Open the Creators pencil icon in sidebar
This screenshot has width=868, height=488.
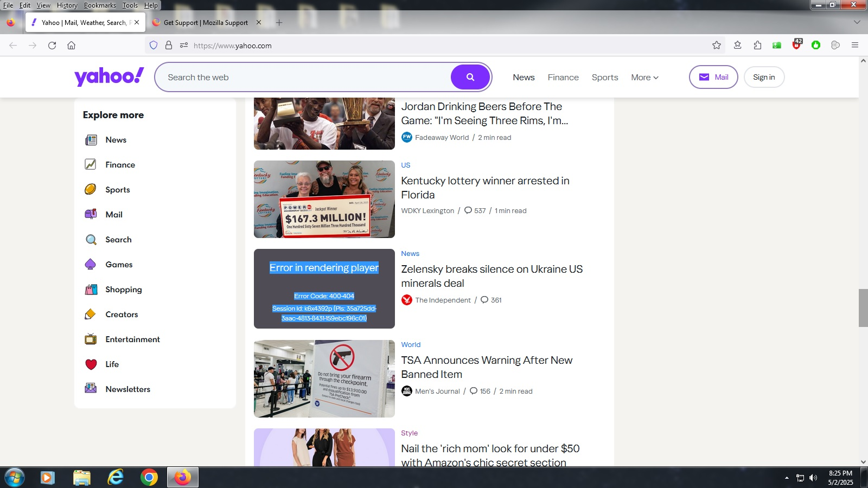(91, 314)
